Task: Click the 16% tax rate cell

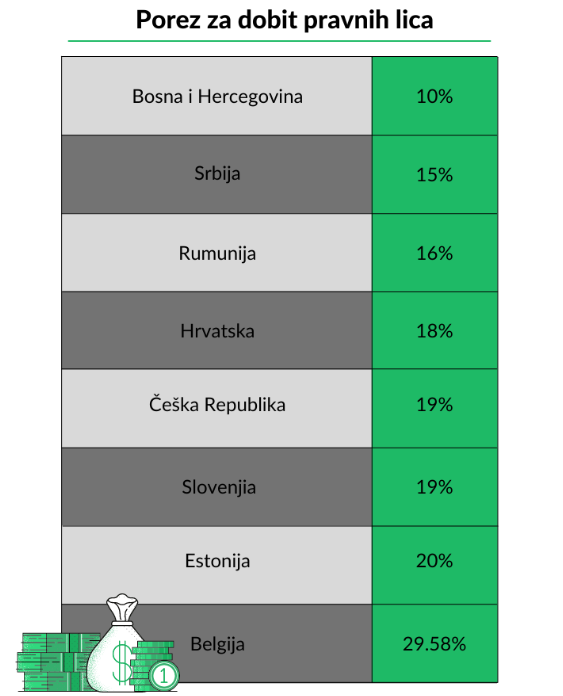Action: (435, 253)
